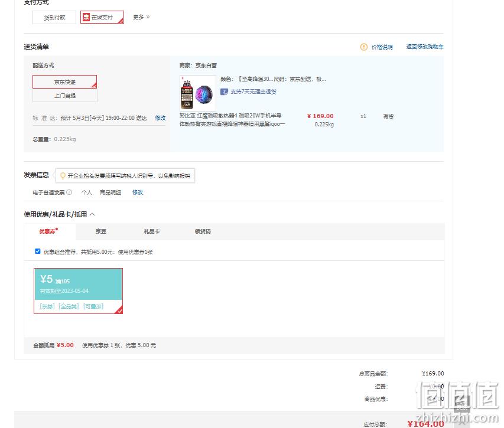Click the lightbulb tip icon in invoice notice
This screenshot has height=428, width=504.
(63, 176)
